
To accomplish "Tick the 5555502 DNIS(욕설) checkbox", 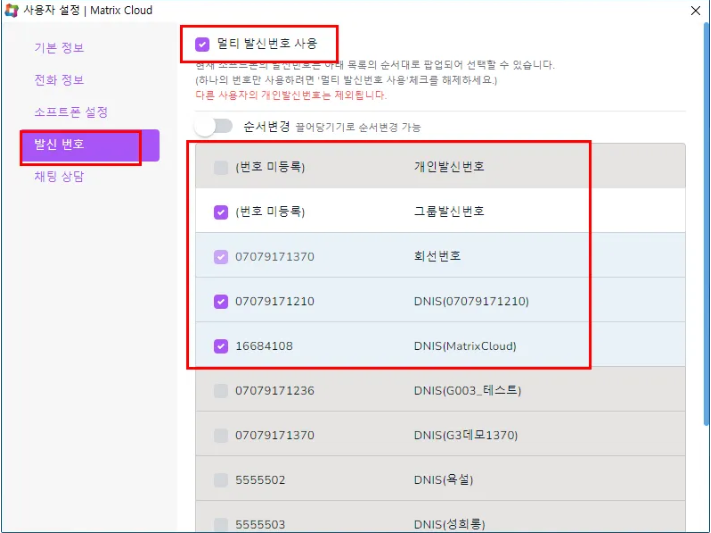I will pos(221,480).
